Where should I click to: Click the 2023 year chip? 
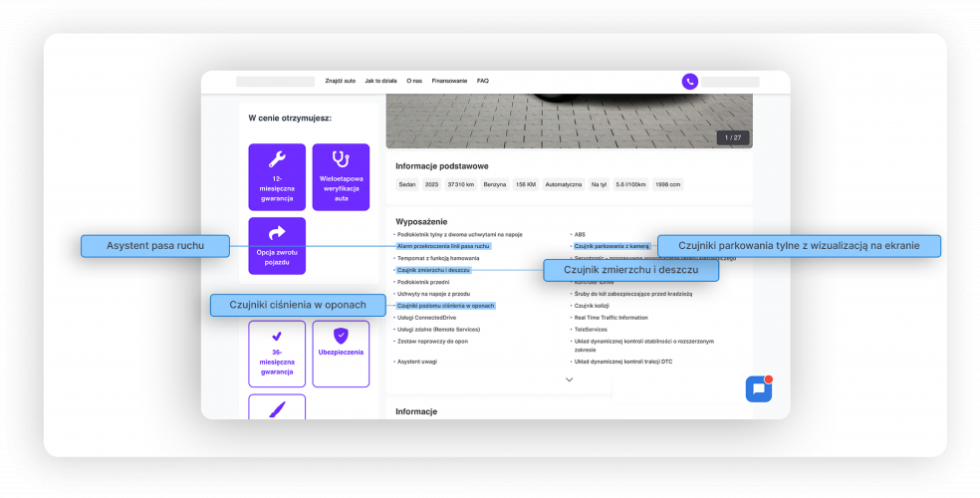tap(431, 185)
